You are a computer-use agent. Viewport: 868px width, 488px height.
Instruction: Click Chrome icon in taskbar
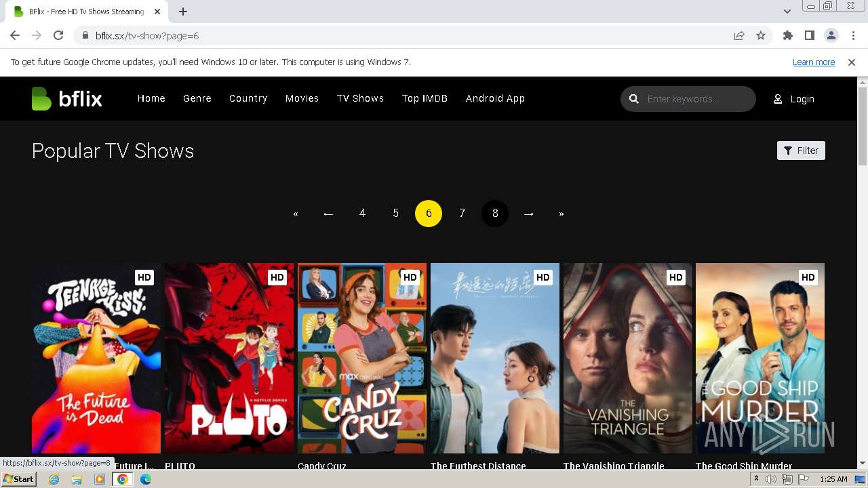(123, 479)
